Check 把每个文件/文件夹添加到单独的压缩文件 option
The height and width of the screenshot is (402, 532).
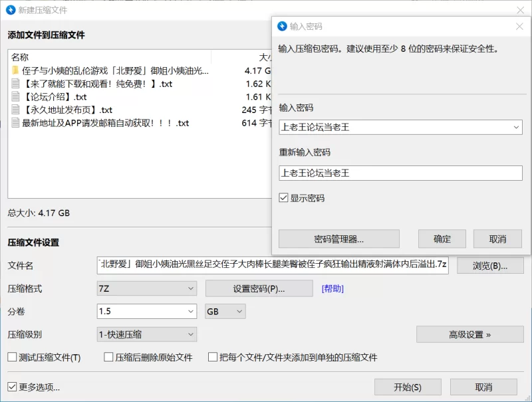pyautogui.click(x=212, y=357)
